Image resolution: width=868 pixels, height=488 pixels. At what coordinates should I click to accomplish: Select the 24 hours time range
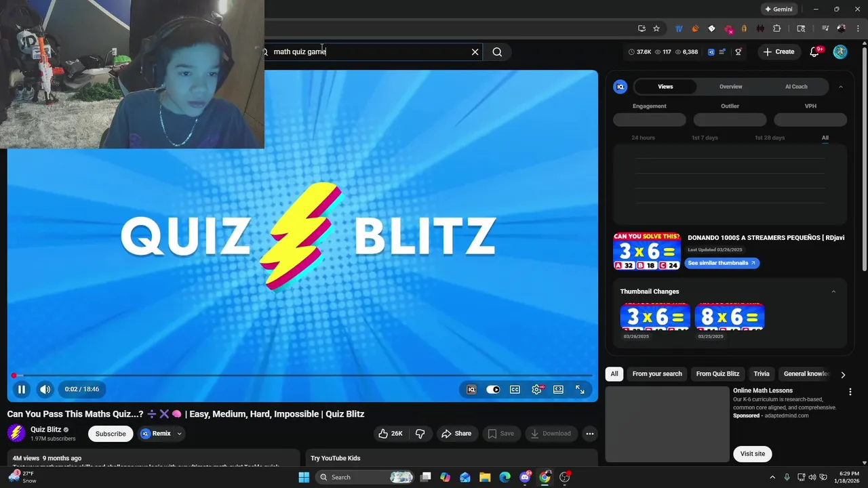click(643, 138)
